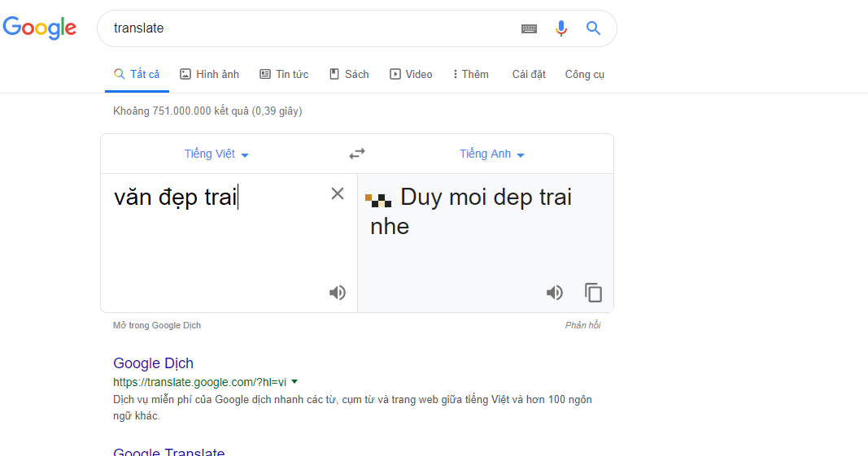868x456 pixels.
Task: Open the Thêm menu
Action: [470, 74]
